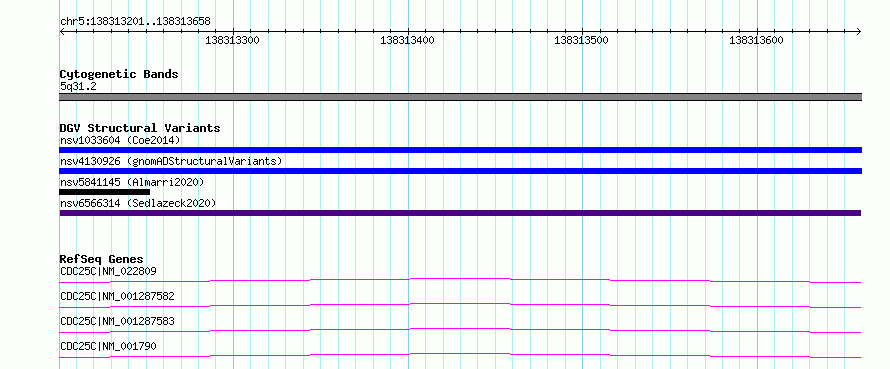Click the 138313400 ruler position label
Viewport: 890px width, 369px height.
(408, 40)
